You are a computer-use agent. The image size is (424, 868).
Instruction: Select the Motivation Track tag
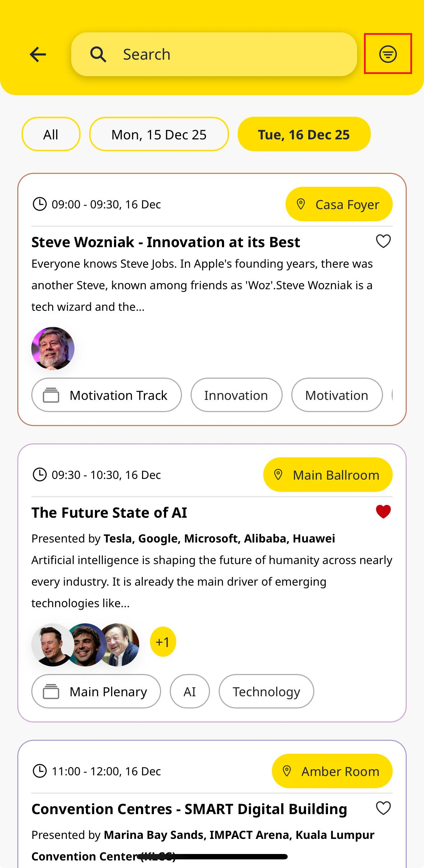coord(106,395)
